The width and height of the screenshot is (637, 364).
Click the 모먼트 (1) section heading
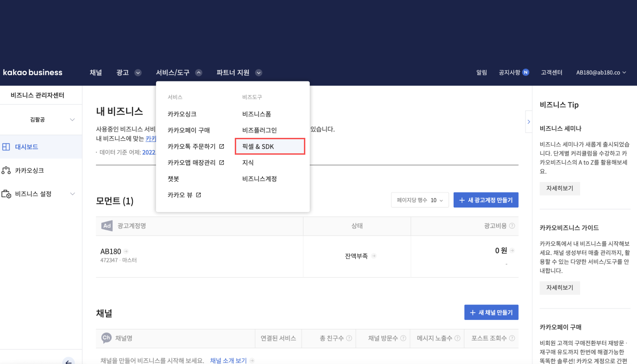(x=115, y=201)
